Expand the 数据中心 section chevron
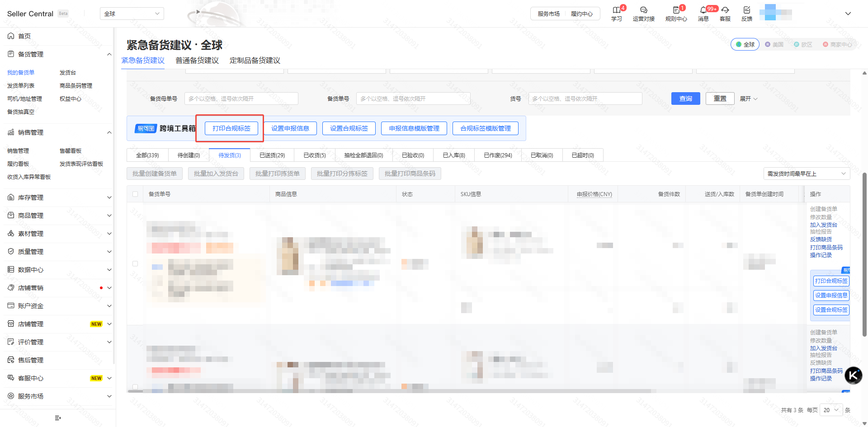The width and height of the screenshot is (868, 427). (x=109, y=270)
